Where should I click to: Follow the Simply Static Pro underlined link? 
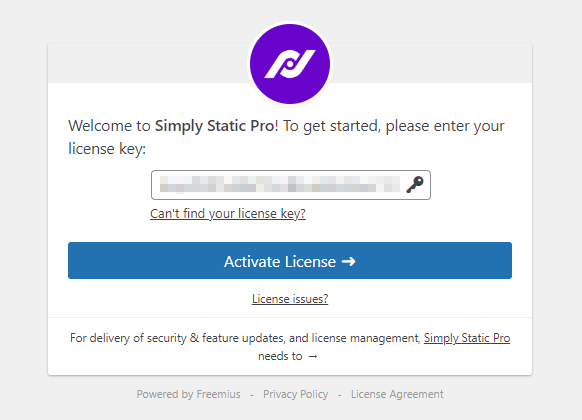467,338
